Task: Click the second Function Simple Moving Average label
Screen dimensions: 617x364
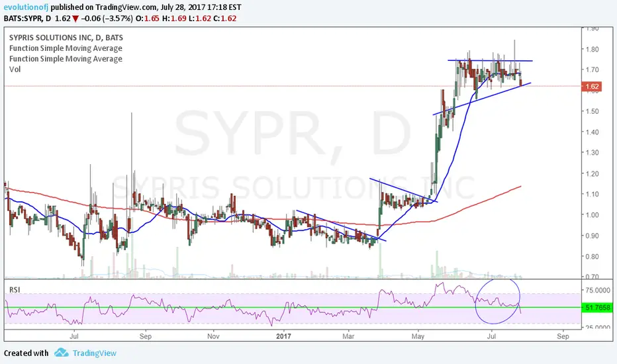Action: (66, 59)
